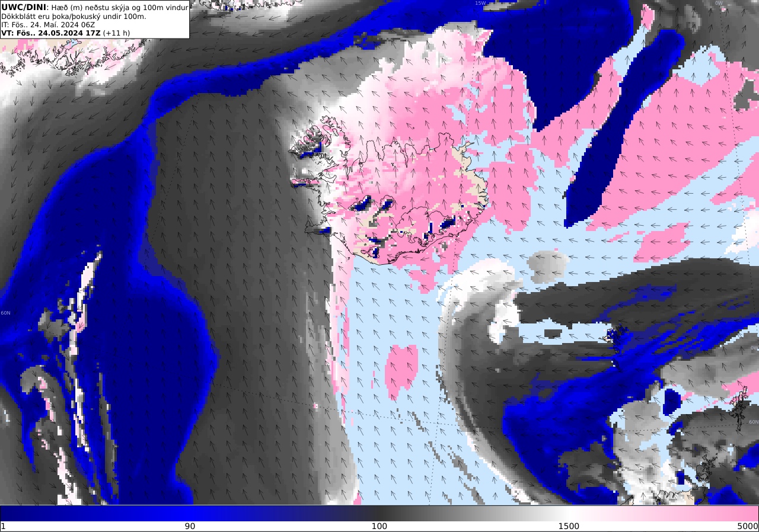Click the colorbar label '90'
Image resolution: width=759 pixels, height=532 pixels.
pyautogui.click(x=190, y=526)
